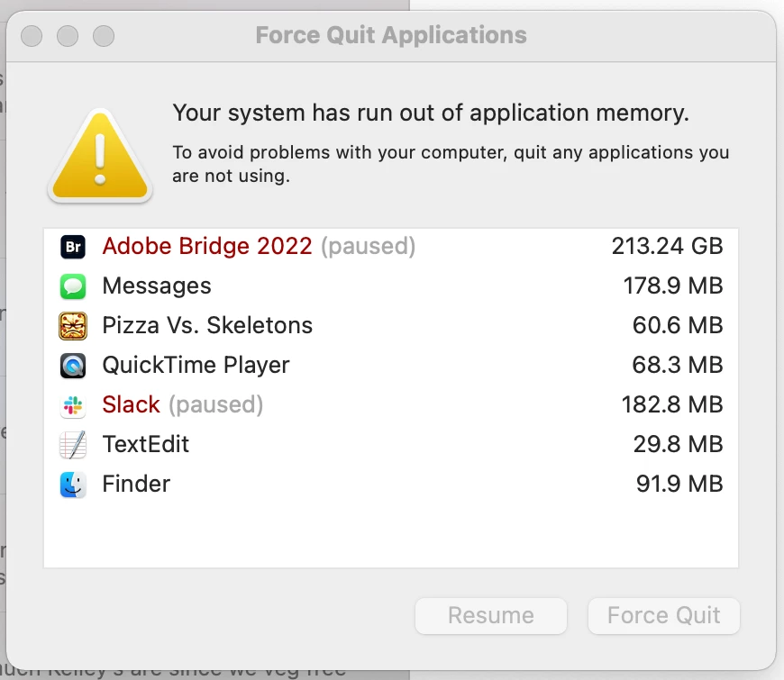Viewport: 784px width, 680px height.
Task: Click the Resume button
Action: tap(491, 615)
